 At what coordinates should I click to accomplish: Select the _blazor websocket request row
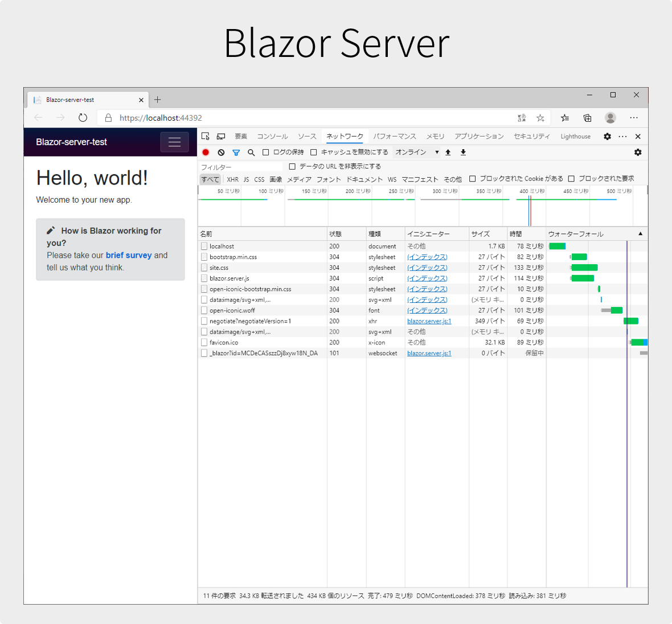(x=423, y=353)
